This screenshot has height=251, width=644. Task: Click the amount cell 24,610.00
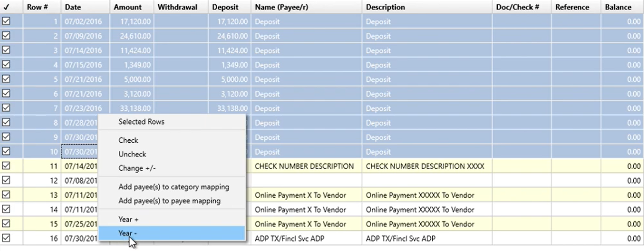point(132,36)
